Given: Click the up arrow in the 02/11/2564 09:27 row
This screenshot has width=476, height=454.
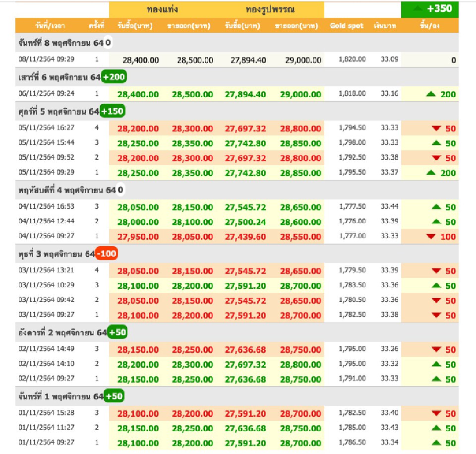Looking at the screenshot, I should point(436,379).
